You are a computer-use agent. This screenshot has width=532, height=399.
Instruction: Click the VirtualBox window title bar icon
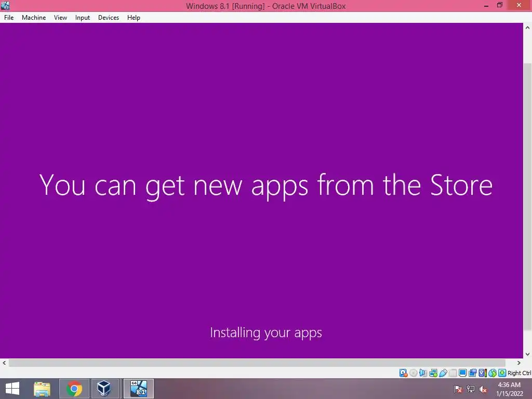pos(5,6)
